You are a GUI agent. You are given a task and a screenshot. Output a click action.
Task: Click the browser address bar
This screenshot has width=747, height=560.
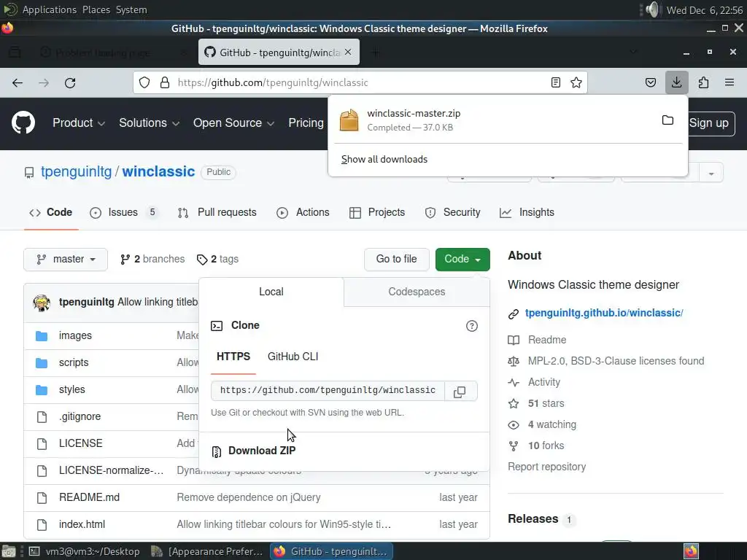pos(360,83)
